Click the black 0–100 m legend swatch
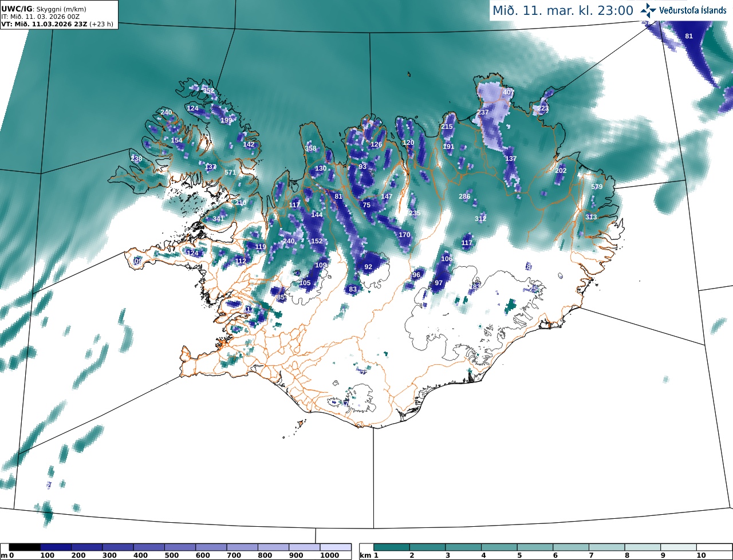733x560 pixels. (25, 547)
